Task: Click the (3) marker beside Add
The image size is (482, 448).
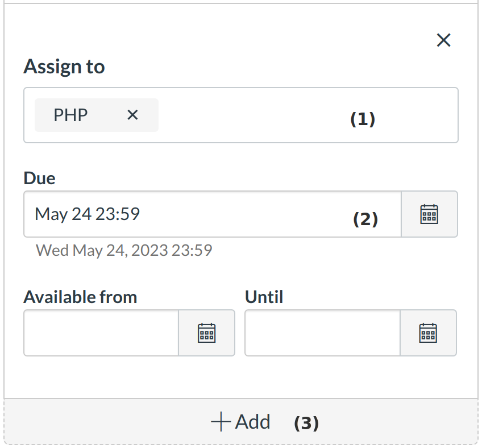Action: (x=306, y=423)
